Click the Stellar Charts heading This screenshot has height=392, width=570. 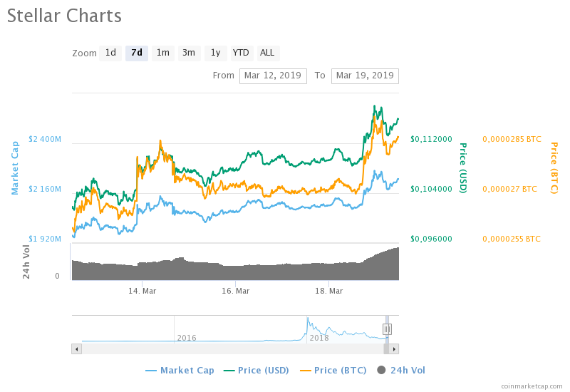click(64, 16)
